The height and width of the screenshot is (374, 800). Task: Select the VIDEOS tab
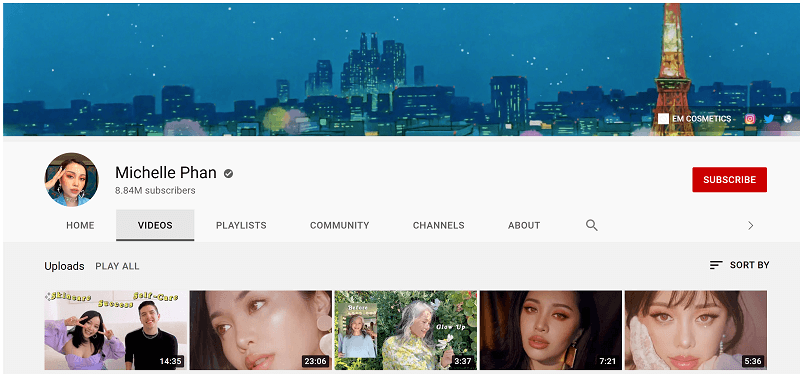pyautogui.click(x=155, y=225)
